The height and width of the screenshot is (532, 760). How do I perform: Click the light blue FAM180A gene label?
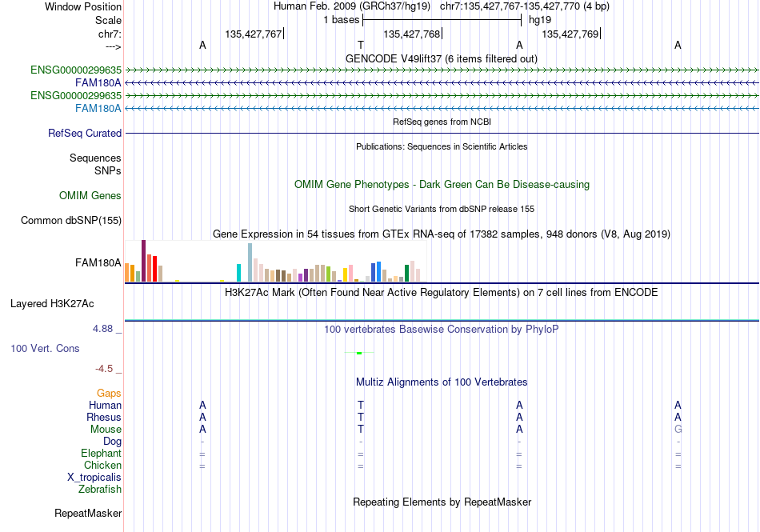pyautogui.click(x=98, y=108)
